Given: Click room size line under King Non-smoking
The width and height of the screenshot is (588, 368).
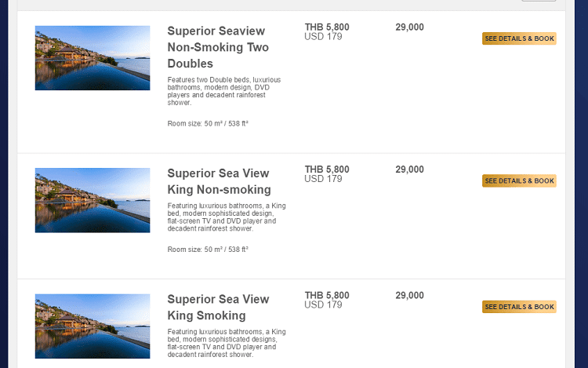Looking at the screenshot, I should (208, 250).
